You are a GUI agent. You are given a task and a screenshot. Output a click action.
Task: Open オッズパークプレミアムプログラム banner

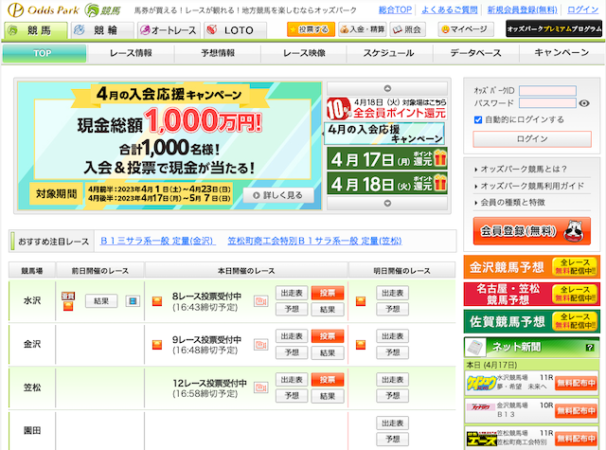pos(554,29)
